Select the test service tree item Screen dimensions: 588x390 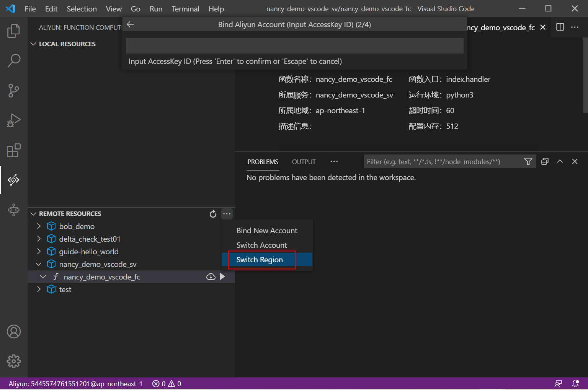pyautogui.click(x=131, y=289)
